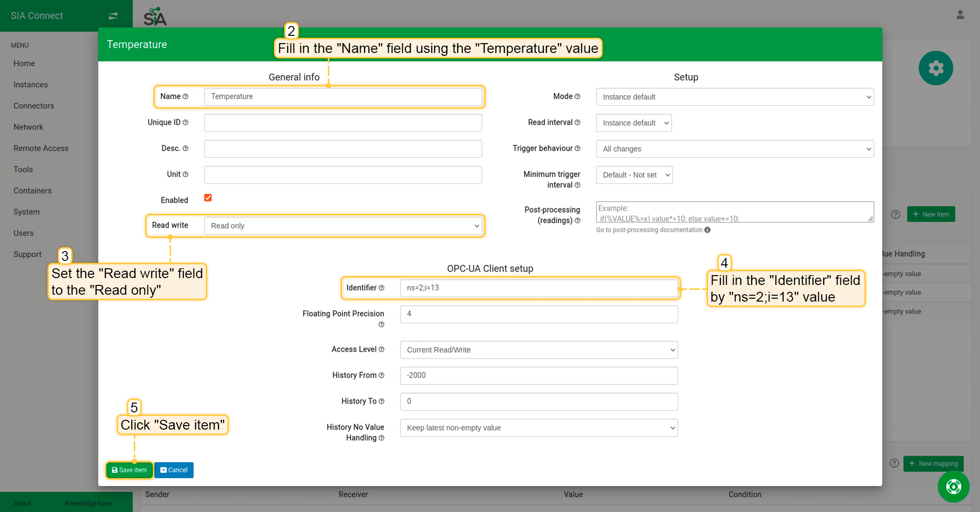Click the info icon after post-processing documentation
980x512 pixels.
coord(708,230)
